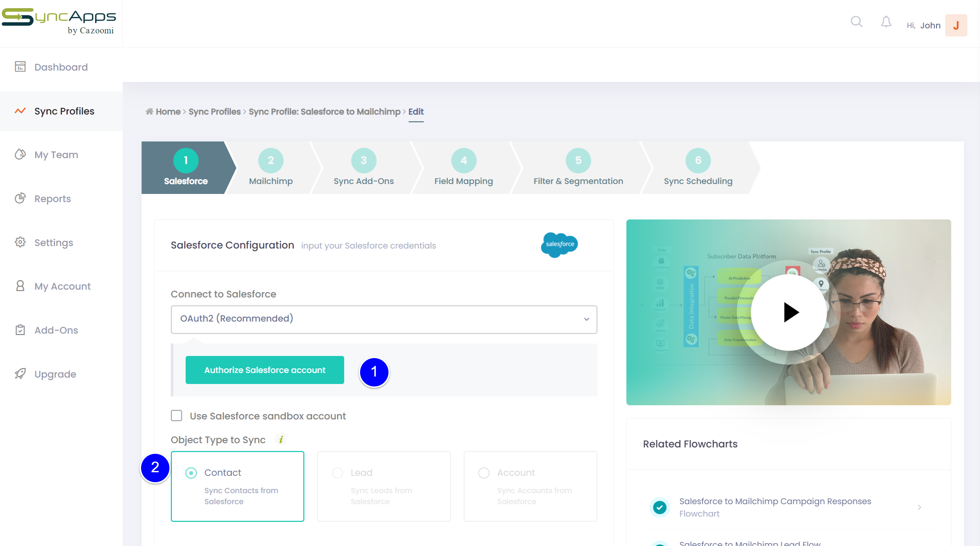This screenshot has height=546, width=980.
Task: Click 'input your Salesforce credentials' text
Action: [x=368, y=246]
